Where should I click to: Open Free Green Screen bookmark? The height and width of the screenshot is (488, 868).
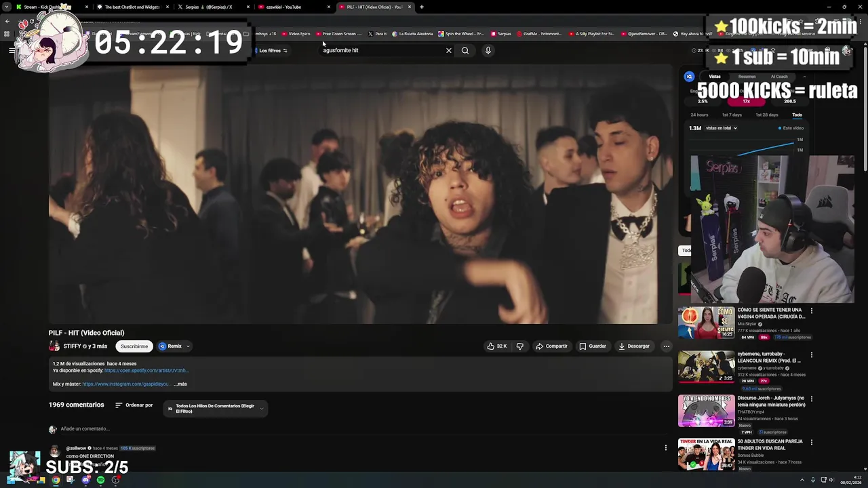pos(338,33)
